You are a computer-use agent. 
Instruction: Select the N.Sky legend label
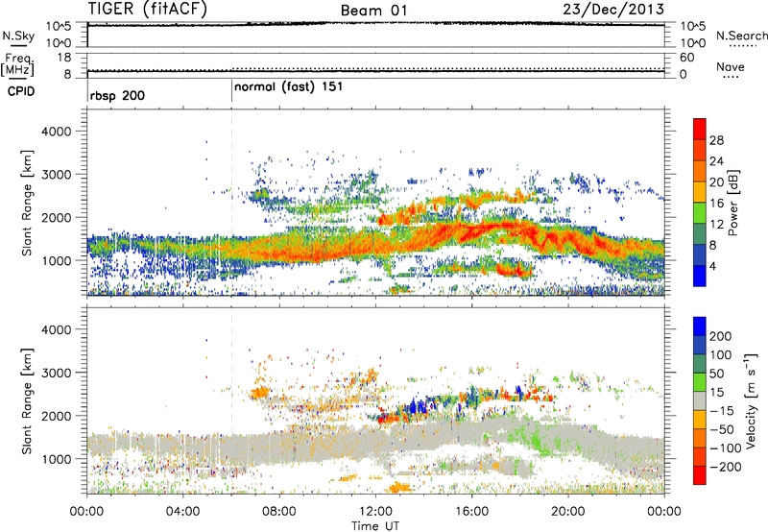point(18,36)
